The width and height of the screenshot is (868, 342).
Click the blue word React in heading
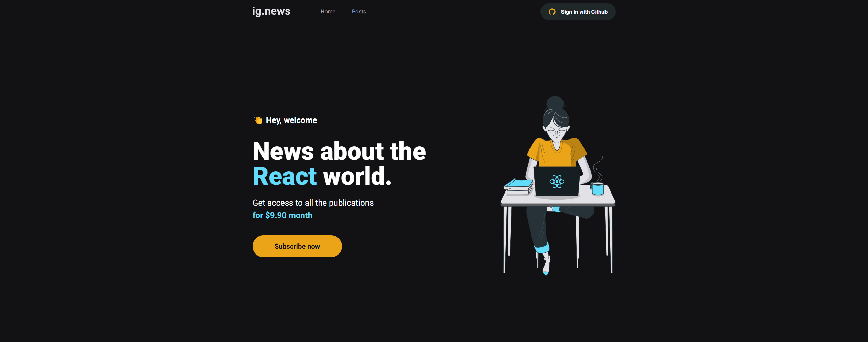[285, 176]
